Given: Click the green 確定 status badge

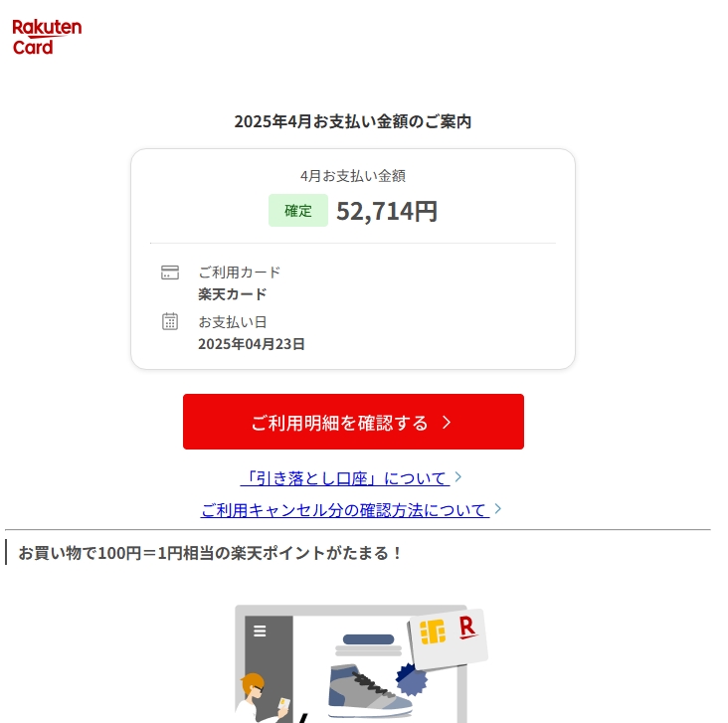Looking at the screenshot, I should coord(298,211).
